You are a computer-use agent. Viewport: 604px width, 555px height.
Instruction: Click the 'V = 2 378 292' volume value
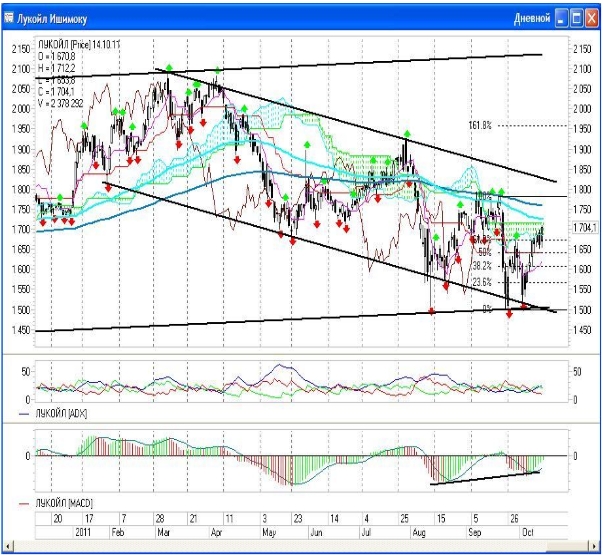pos(60,103)
